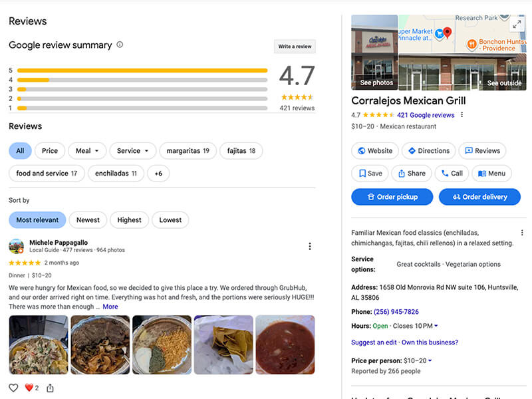The width and height of the screenshot is (532, 399).
Task: Open the 421 Google reviews link
Action: click(x=426, y=115)
